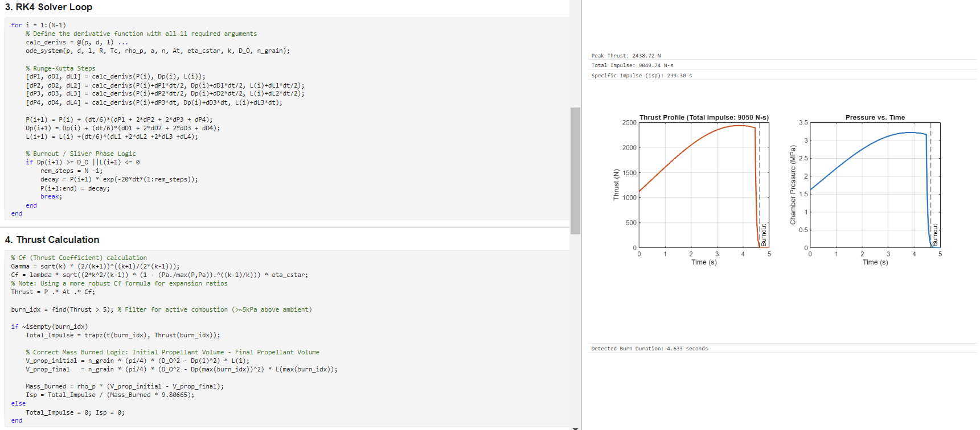Click "Time (s)" label under Pressure plot
The width and height of the screenshot is (980, 430).
[x=875, y=262]
